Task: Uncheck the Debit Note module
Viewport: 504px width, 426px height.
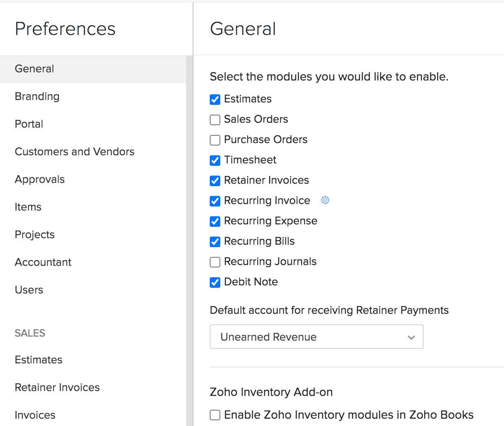Action: coord(215,282)
